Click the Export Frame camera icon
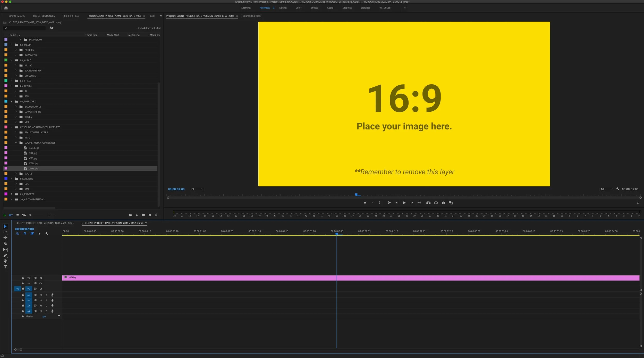 pos(443,203)
